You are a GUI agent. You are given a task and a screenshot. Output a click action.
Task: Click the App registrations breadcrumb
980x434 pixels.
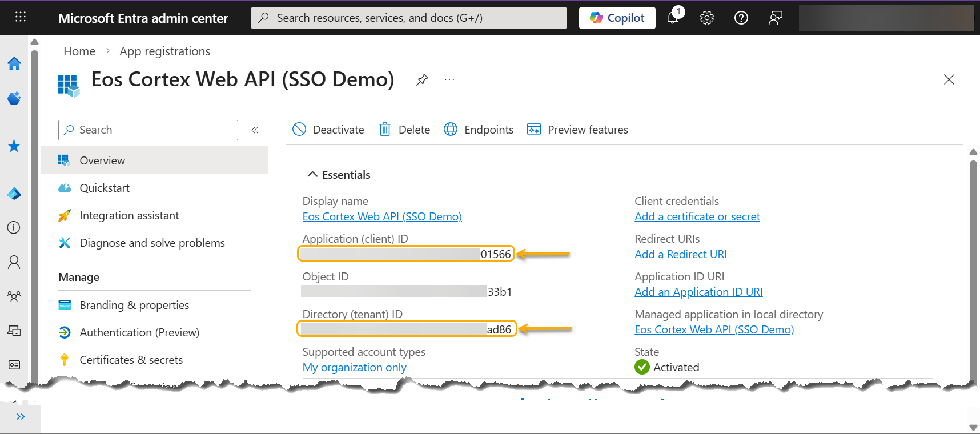click(165, 51)
